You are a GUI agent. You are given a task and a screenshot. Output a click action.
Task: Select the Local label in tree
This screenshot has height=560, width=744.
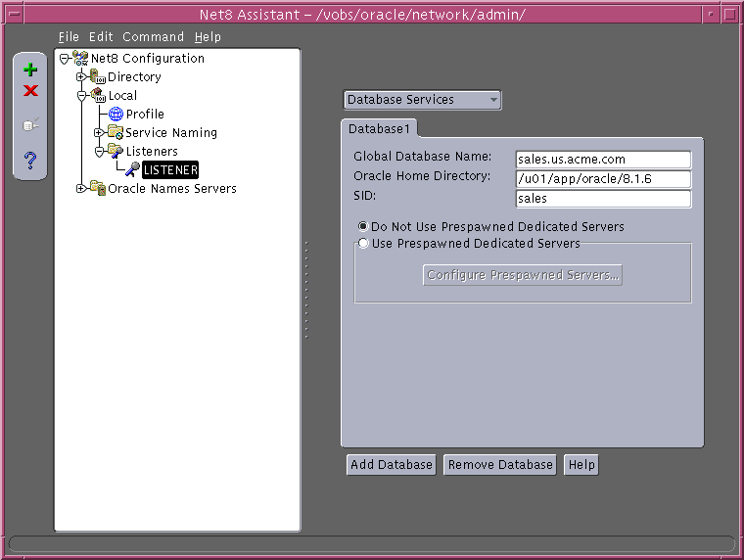click(122, 95)
